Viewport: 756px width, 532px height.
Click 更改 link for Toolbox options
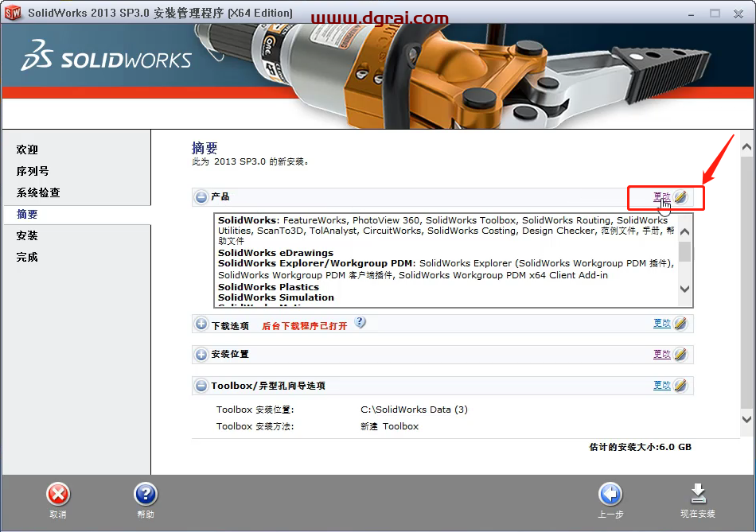(x=662, y=385)
